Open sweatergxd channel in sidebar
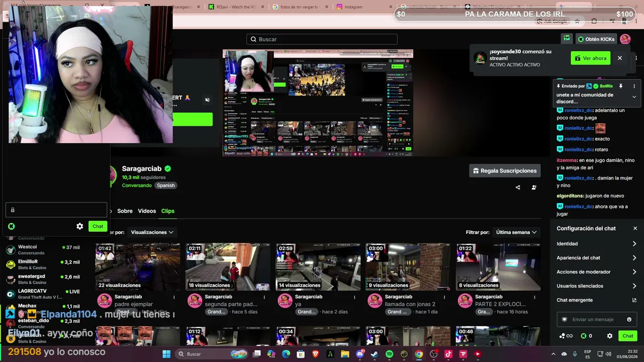Screen dimensions: 644x362 42,279
